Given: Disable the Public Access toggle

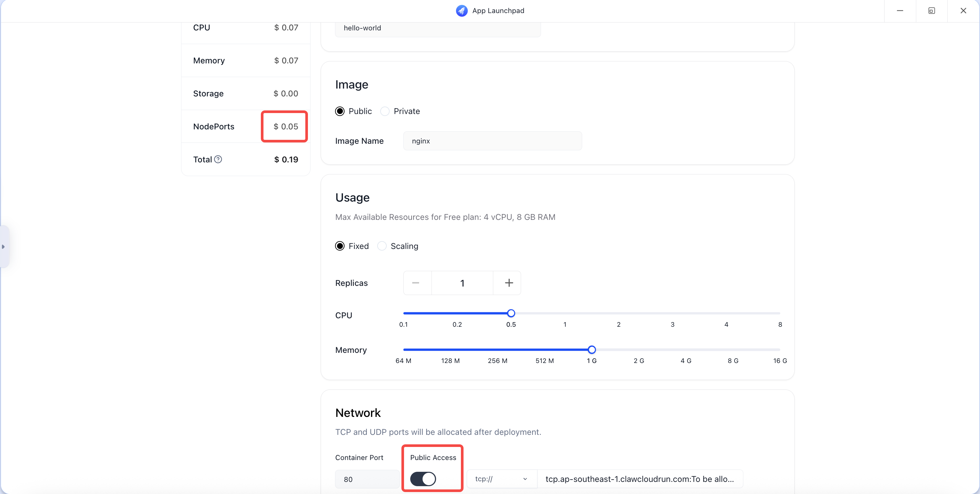Looking at the screenshot, I should point(423,479).
